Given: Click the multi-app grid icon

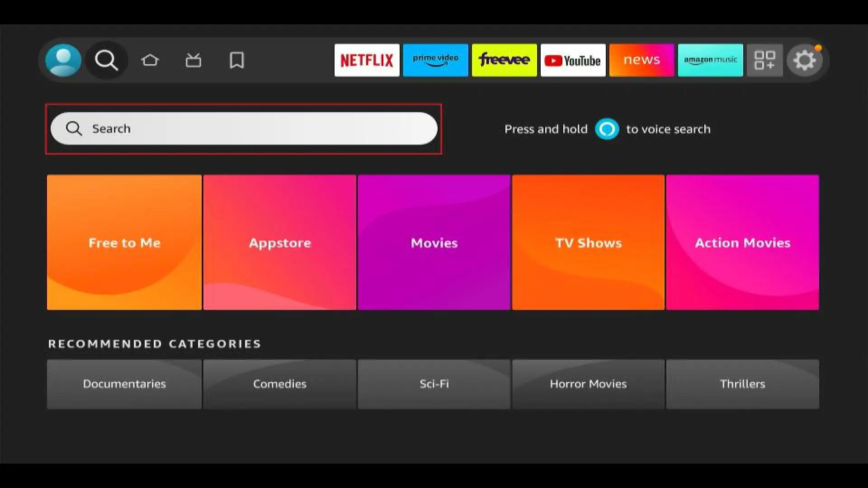Looking at the screenshot, I should tap(764, 60).
